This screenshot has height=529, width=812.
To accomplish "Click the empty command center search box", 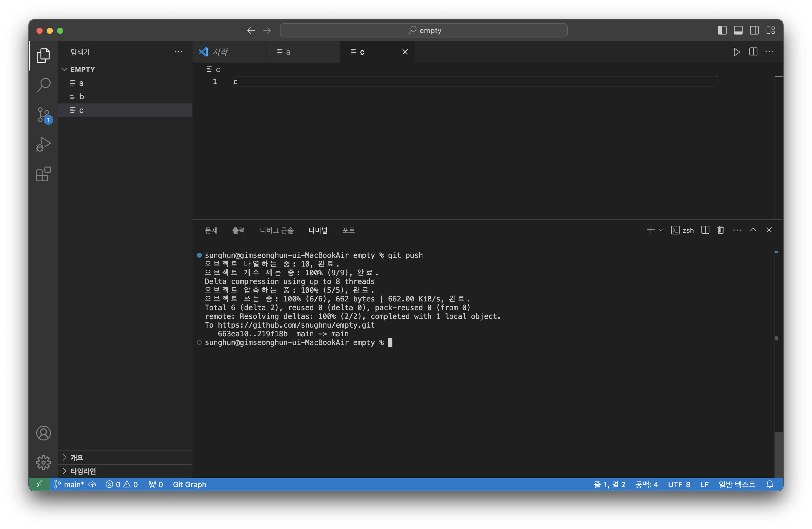I will 423,30.
